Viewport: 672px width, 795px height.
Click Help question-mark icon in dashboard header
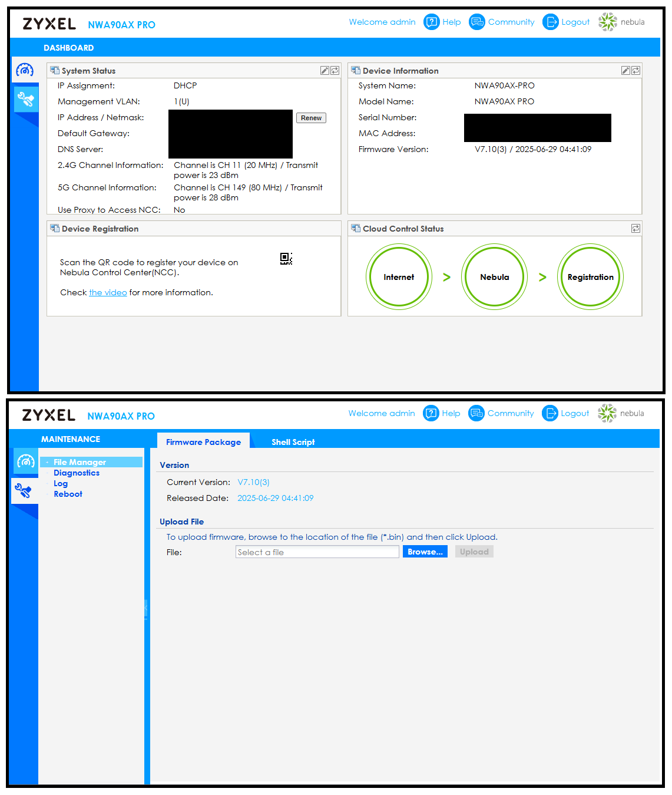(432, 22)
